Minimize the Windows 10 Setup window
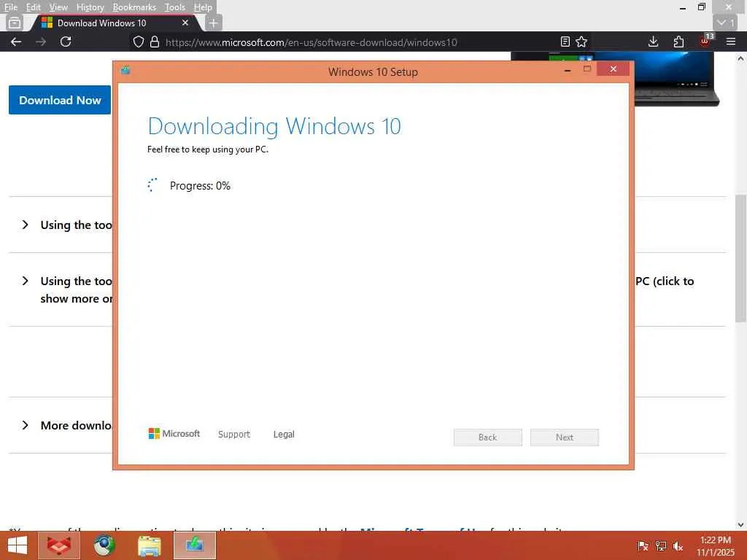 pyautogui.click(x=568, y=69)
